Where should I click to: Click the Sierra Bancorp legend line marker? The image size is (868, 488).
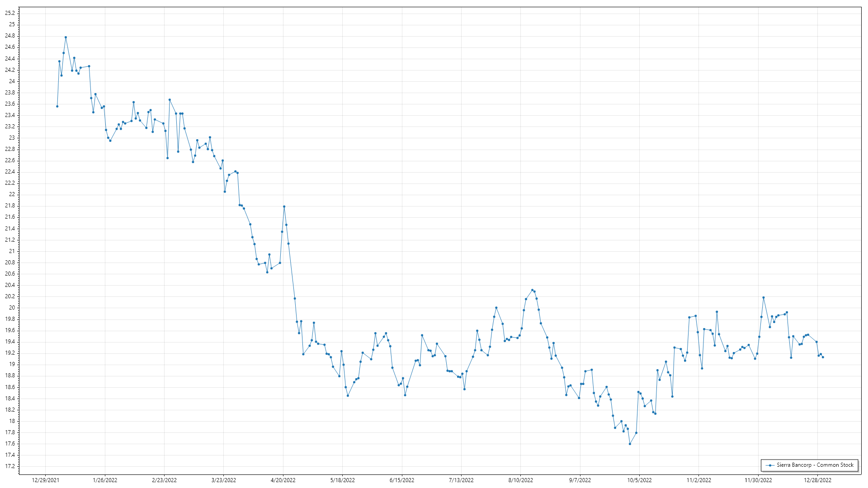point(769,465)
